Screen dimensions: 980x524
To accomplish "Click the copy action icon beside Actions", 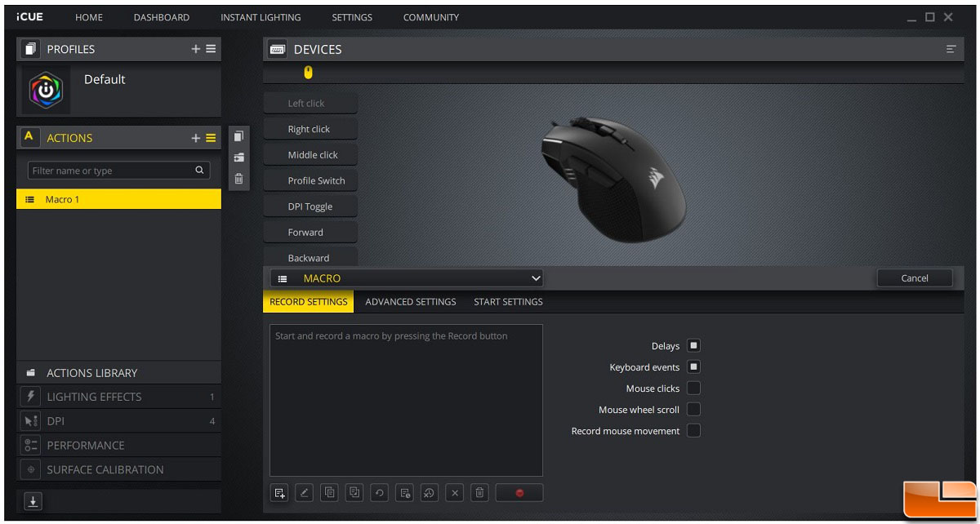I will 238,136.
